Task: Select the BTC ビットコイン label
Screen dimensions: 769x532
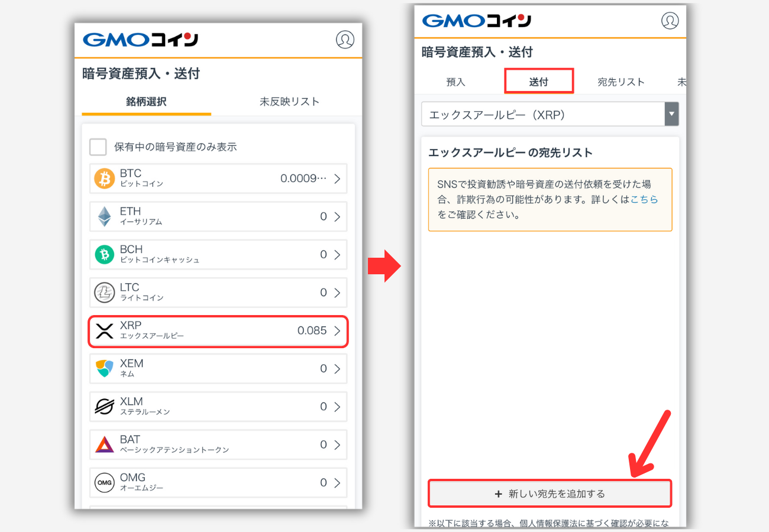Action: (x=141, y=178)
